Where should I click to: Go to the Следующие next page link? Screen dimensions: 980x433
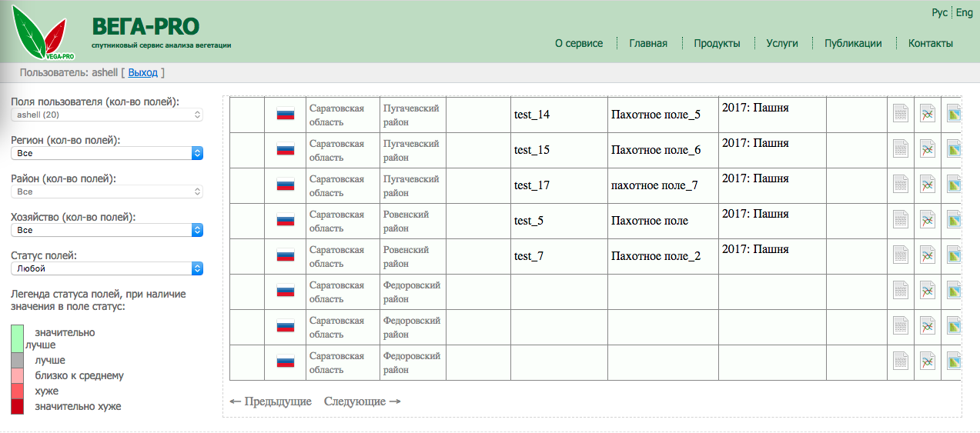tap(362, 401)
